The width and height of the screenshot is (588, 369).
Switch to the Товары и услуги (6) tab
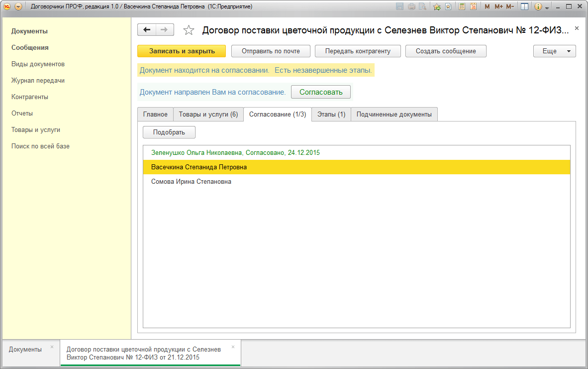pyautogui.click(x=208, y=114)
